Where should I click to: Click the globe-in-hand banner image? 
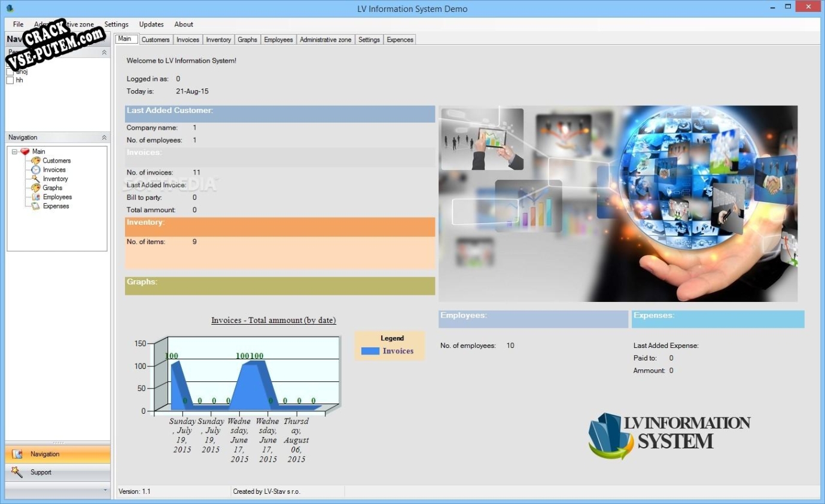tap(618, 204)
